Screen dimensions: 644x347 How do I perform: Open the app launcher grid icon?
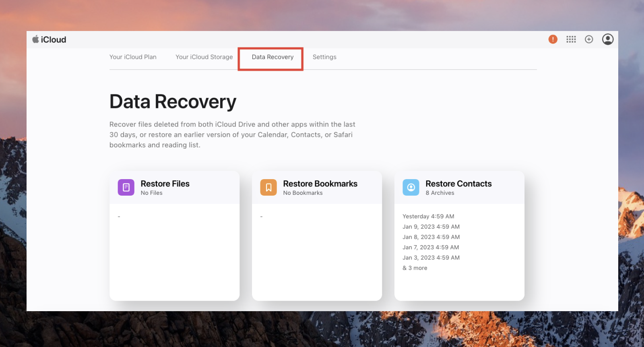click(x=571, y=39)
